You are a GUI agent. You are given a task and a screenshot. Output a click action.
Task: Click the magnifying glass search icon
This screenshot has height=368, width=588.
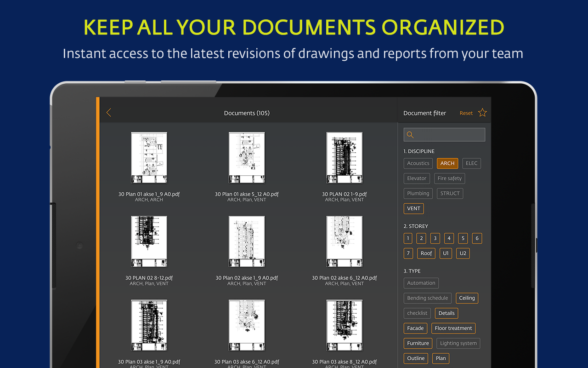tap(410, 134)
